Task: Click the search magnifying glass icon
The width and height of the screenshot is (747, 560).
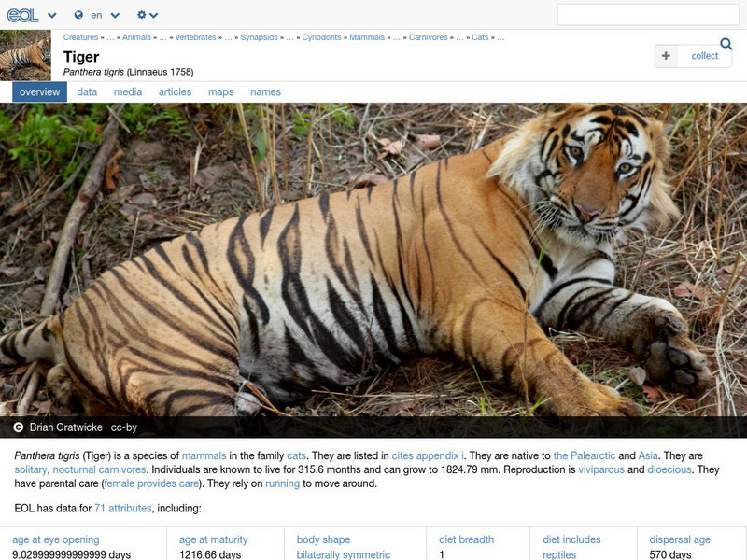Action: coord(727,43)
